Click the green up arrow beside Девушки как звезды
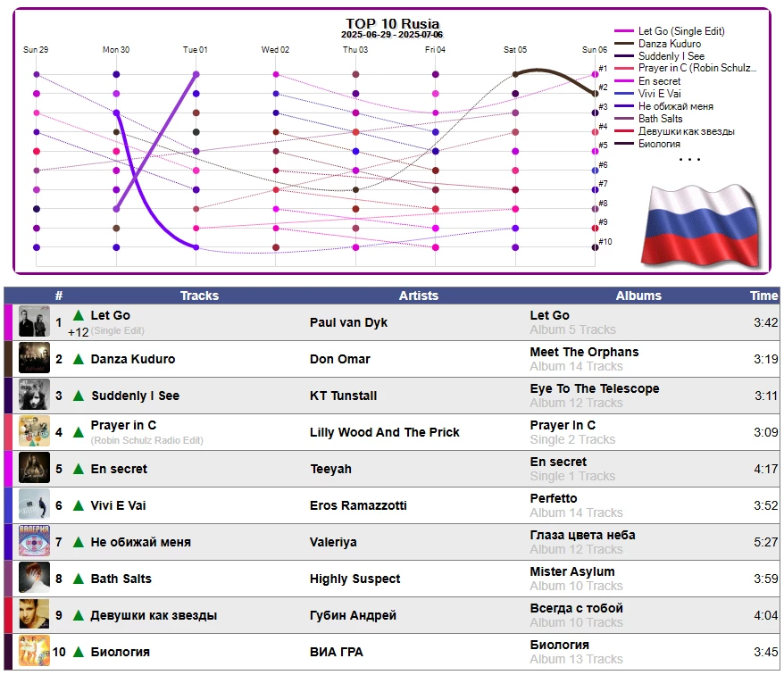The width and height of the screenshot is (784, 675). [x=79, y=615]
